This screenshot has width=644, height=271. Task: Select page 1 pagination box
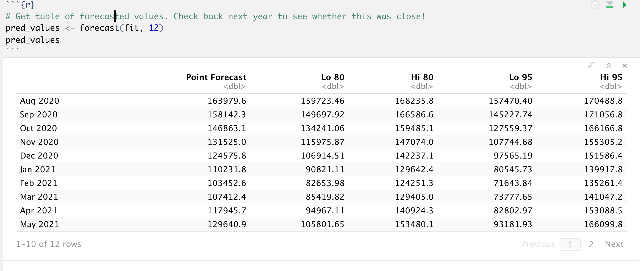pyautogui.click(x=570, y=244)
